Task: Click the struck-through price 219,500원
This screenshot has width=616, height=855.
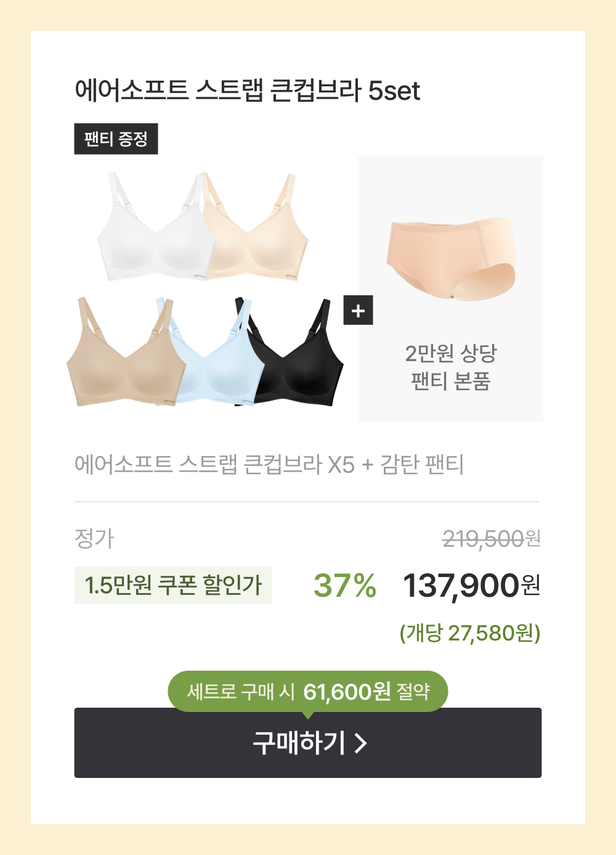Action: pos(492,539)
